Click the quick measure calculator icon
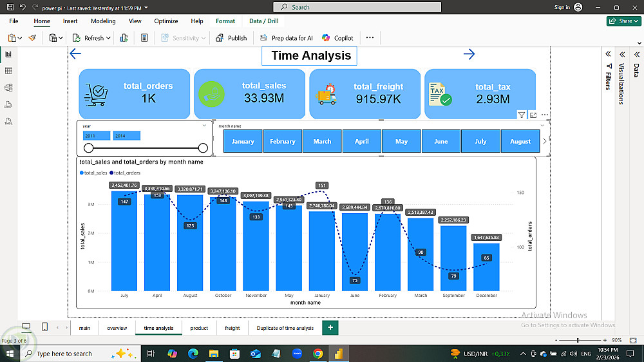This screenshot has width=644, height=362. tap(144, 38)
